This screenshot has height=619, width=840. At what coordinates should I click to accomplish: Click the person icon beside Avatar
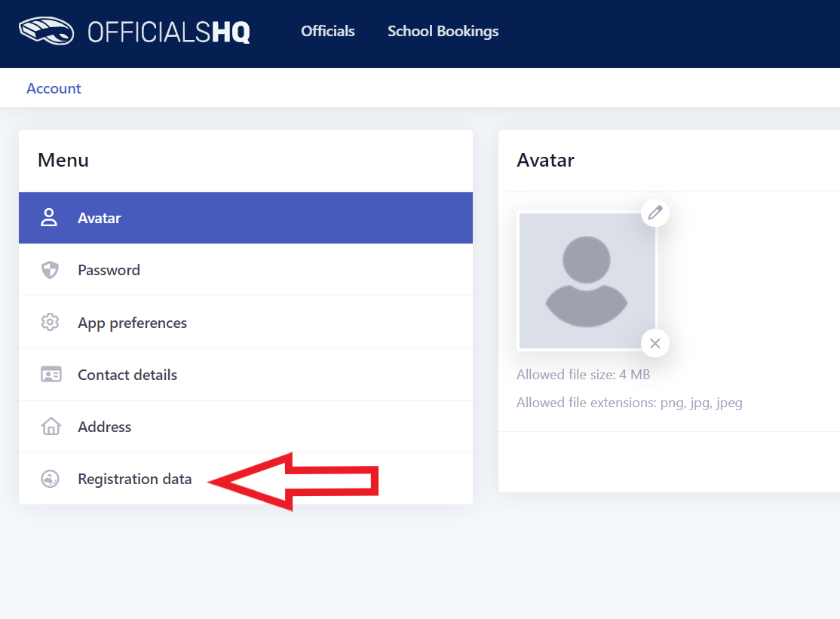49,217
